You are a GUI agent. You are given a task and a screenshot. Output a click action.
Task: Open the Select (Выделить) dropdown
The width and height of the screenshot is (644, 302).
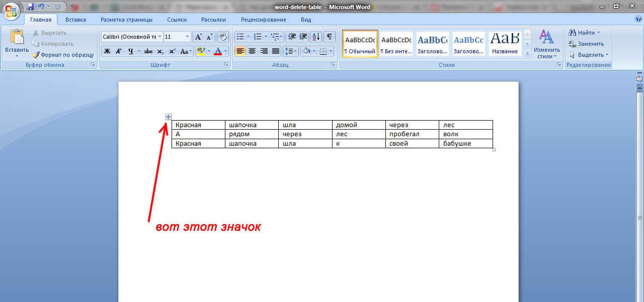coord(589,55)
